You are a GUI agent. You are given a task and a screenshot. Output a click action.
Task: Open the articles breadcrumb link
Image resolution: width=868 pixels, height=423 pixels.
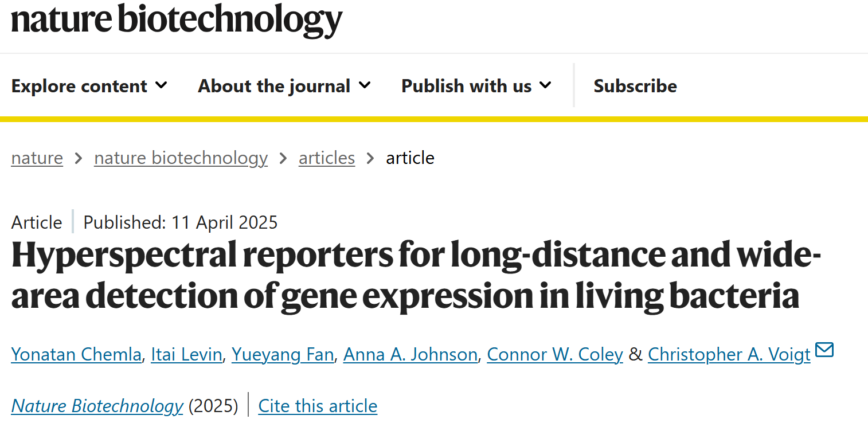(x=327, y=158)
